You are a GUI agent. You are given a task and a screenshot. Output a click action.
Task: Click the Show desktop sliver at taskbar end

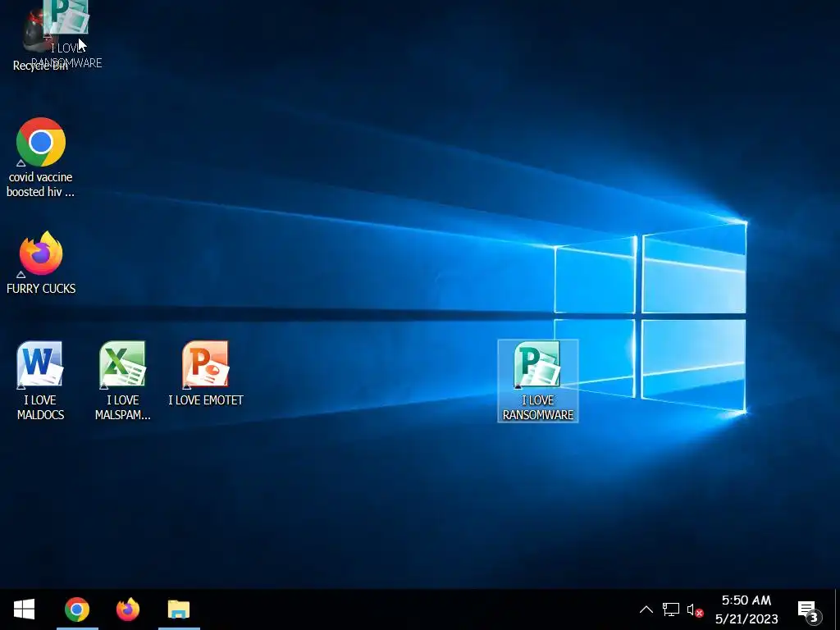click(838, 609)
